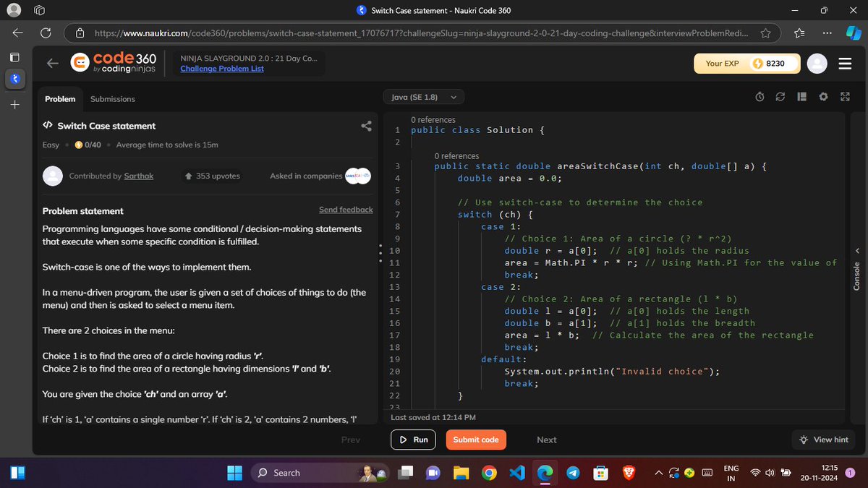Click the 'case 2:' code line

click(501, 287)
